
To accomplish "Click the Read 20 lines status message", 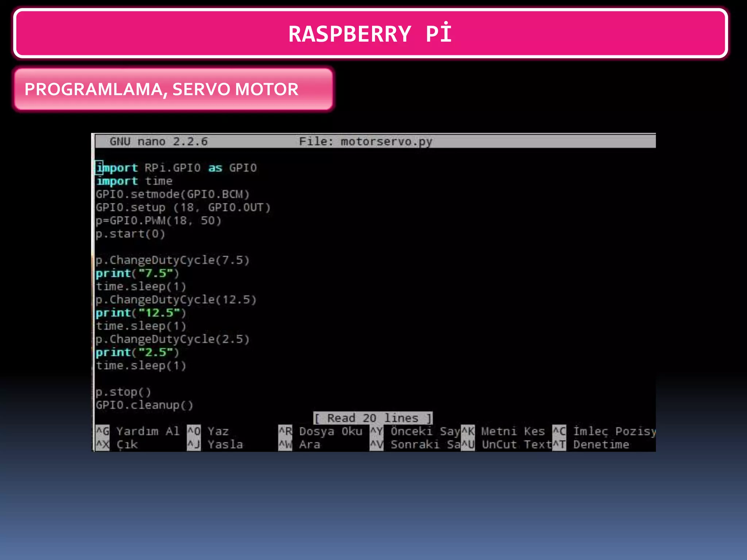I will pos(373,418).
